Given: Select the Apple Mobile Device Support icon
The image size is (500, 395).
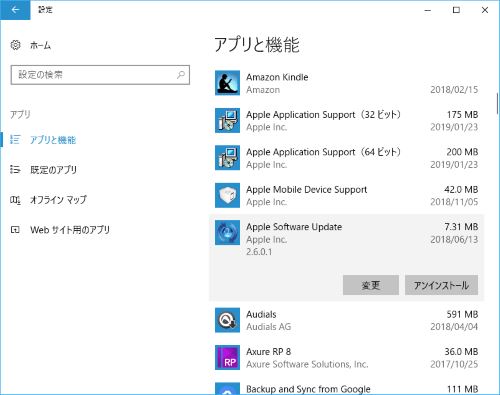Looking at the screenshot, I should 227,195.
